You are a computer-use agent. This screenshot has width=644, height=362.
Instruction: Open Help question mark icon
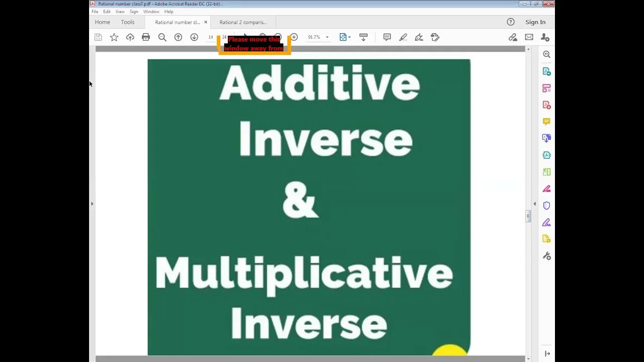511,22
